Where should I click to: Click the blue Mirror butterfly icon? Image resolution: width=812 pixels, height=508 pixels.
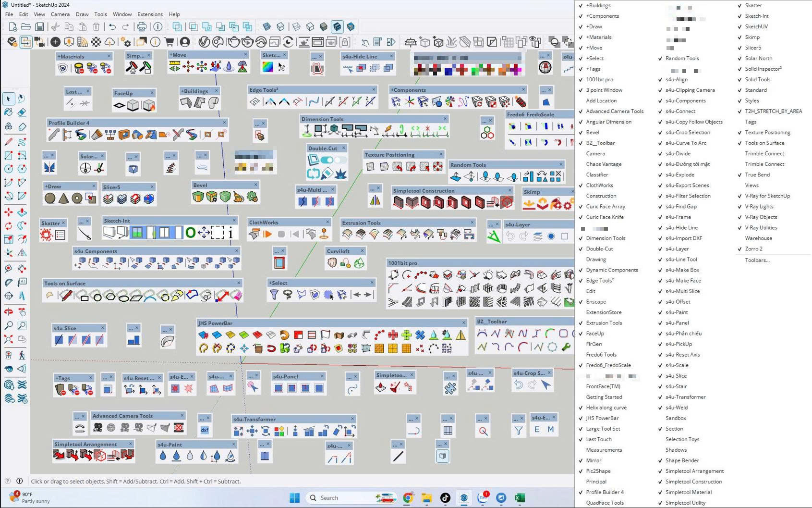click(x=49, y=167)
